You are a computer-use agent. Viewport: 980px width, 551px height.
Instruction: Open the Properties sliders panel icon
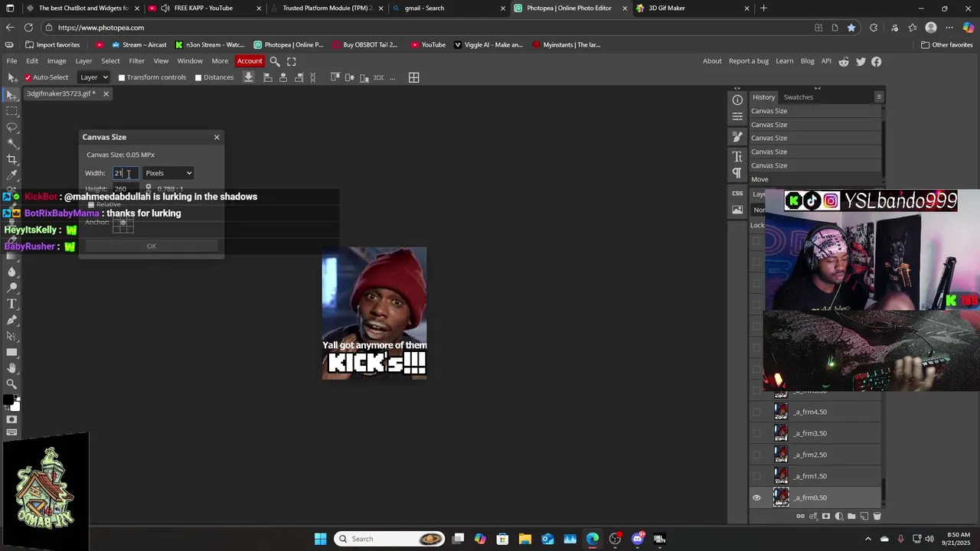point(737,116)
